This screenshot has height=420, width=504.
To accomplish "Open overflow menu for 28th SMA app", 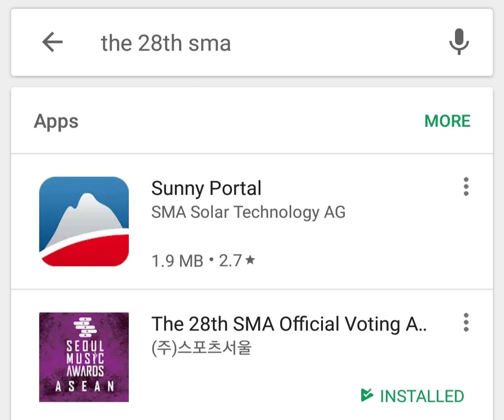I will pos(466,322).
